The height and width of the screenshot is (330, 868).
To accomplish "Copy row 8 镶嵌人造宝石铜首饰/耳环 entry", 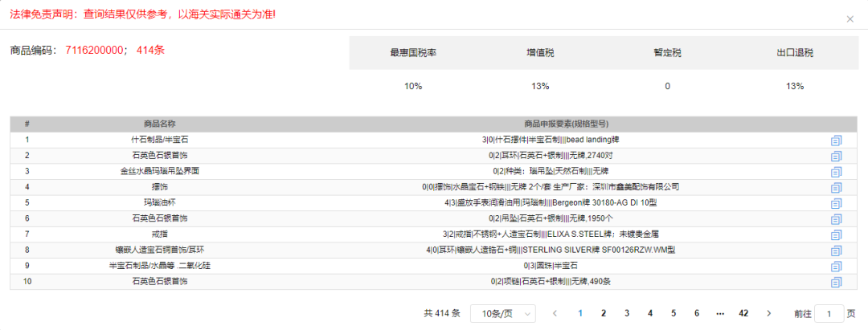I will coord(836,251).
